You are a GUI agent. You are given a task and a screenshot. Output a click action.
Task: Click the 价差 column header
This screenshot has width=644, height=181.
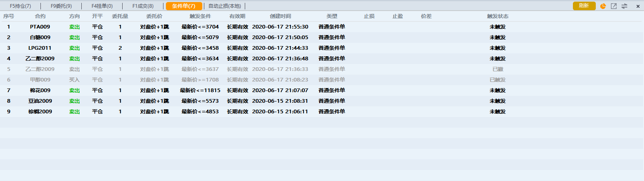tap(426, 16)
